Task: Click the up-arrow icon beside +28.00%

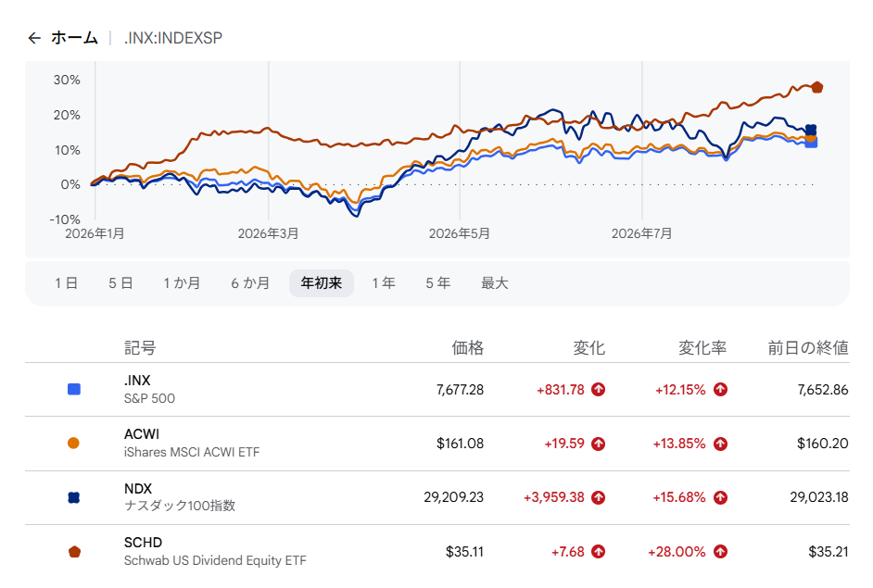Action: [720, 552]
